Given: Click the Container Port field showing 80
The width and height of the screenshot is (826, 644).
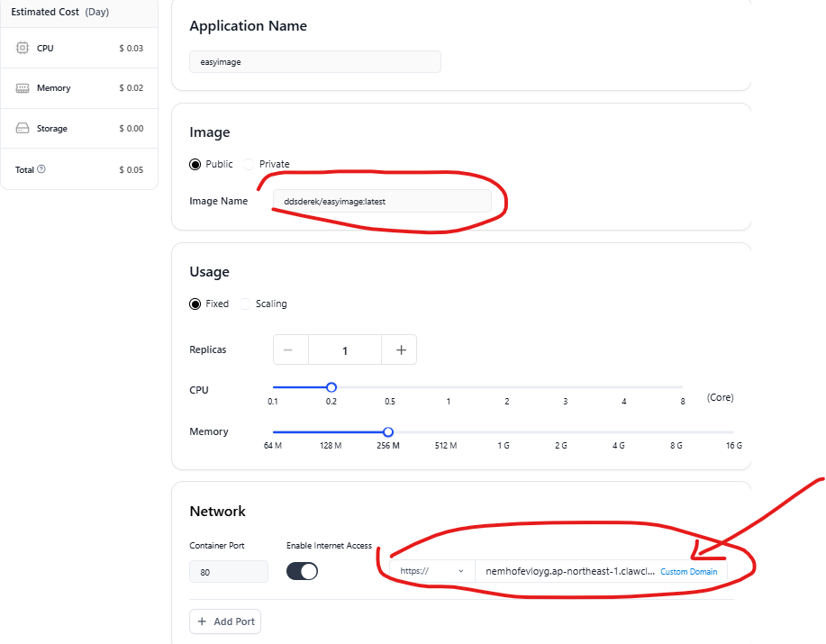Looking at the screenshot, I should tap(228, 571).
